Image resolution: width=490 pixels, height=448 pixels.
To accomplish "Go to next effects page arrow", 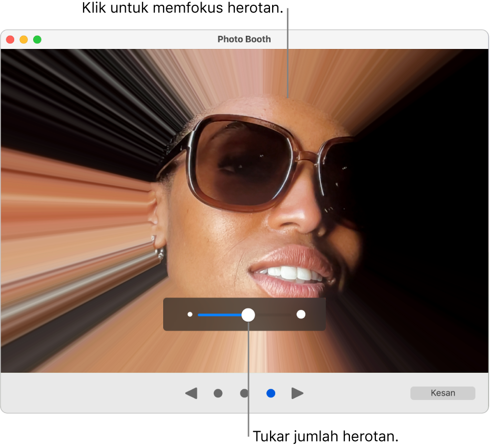I will (297, 393).
